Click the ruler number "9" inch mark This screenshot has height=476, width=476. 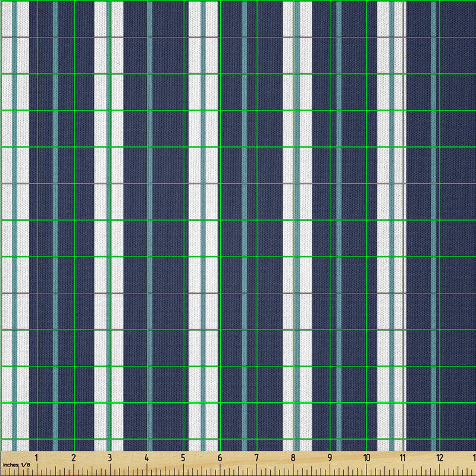click(x=330, y=458)
